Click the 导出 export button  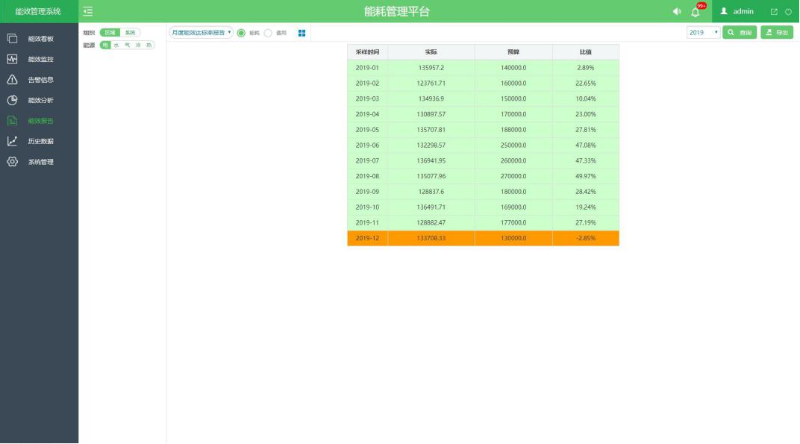tap(777, 33)
